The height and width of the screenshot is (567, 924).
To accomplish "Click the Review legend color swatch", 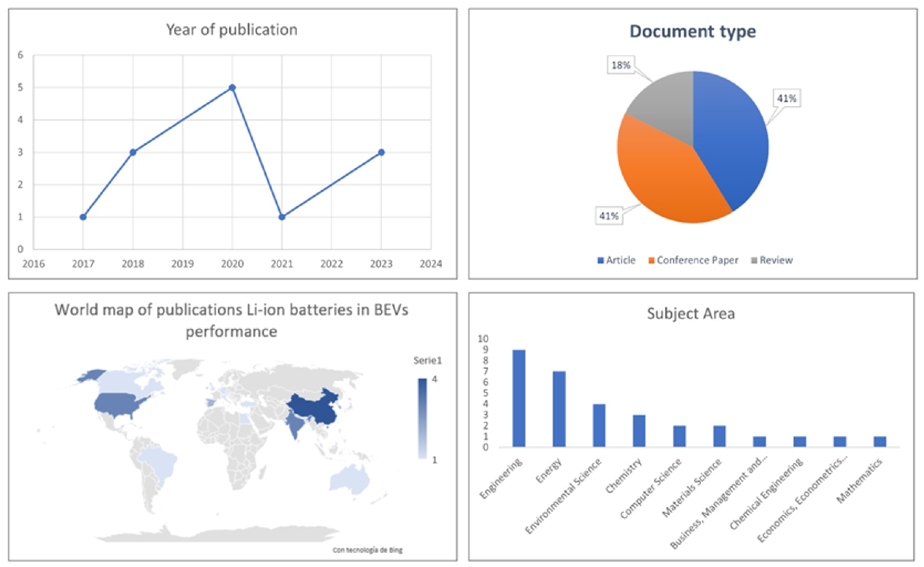I will tap(754, 261).
